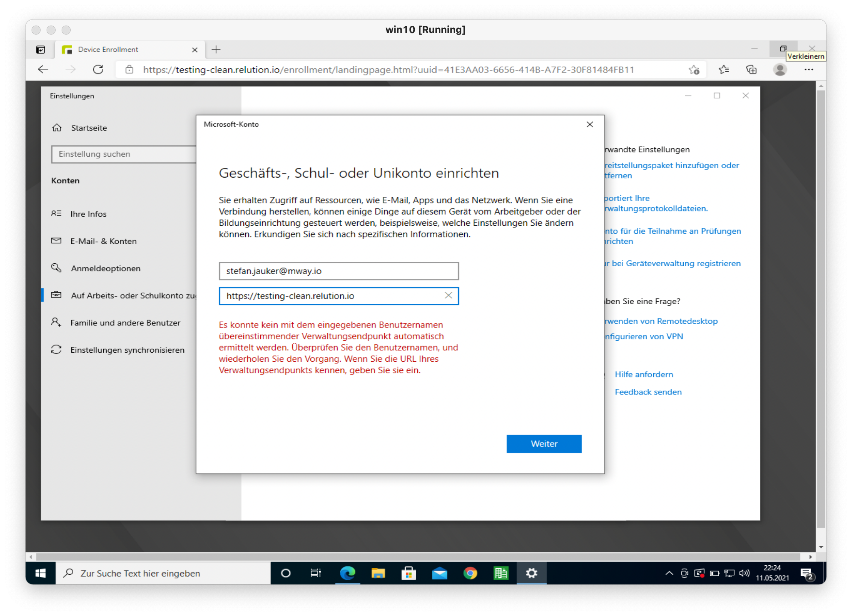Go back in the Edge browser
The height and width of the screenshot is (616, 852).
[43, 69]
